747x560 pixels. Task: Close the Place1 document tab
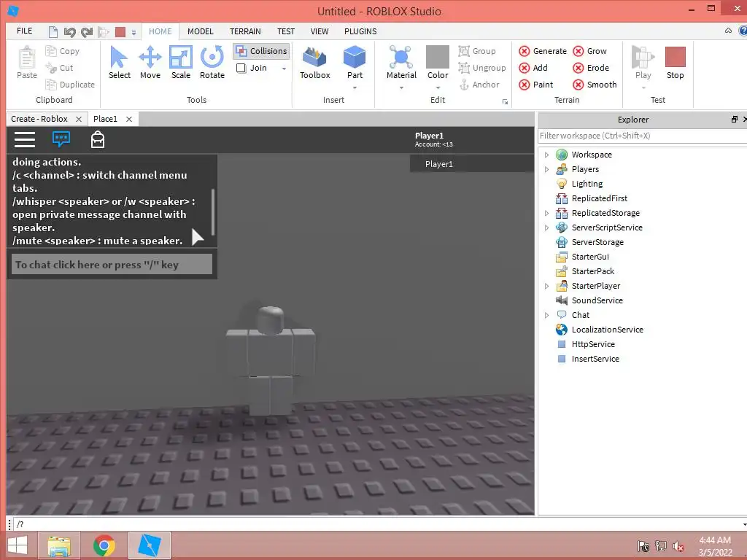[129, 119]
